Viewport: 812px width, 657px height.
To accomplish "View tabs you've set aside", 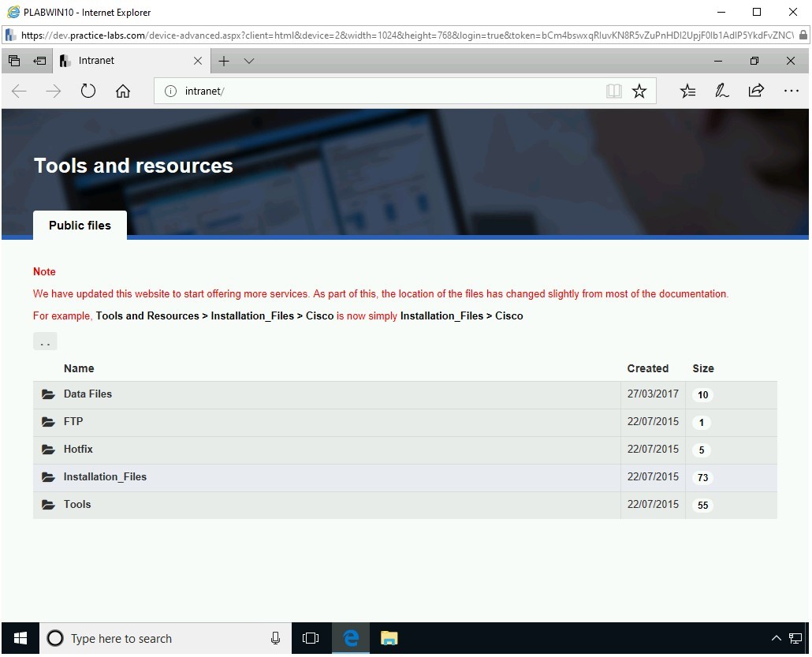I will click(39, 60).
